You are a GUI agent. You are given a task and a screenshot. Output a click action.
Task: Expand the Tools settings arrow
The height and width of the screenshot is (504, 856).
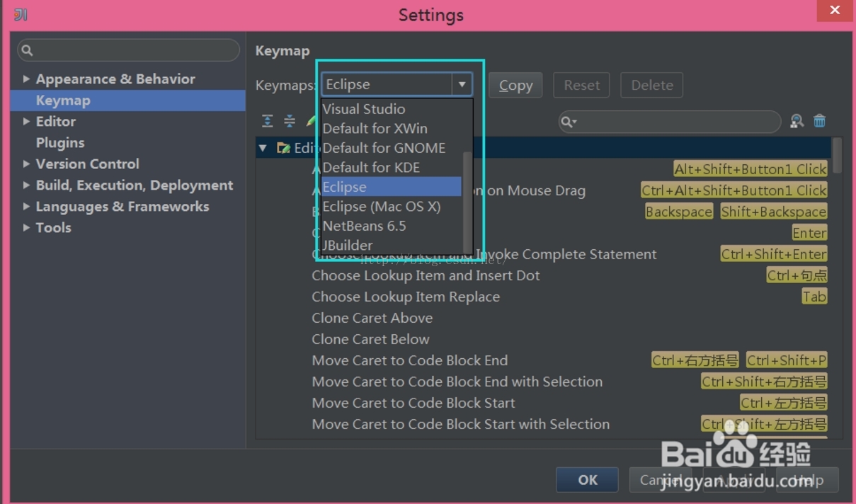click(26, 227)
